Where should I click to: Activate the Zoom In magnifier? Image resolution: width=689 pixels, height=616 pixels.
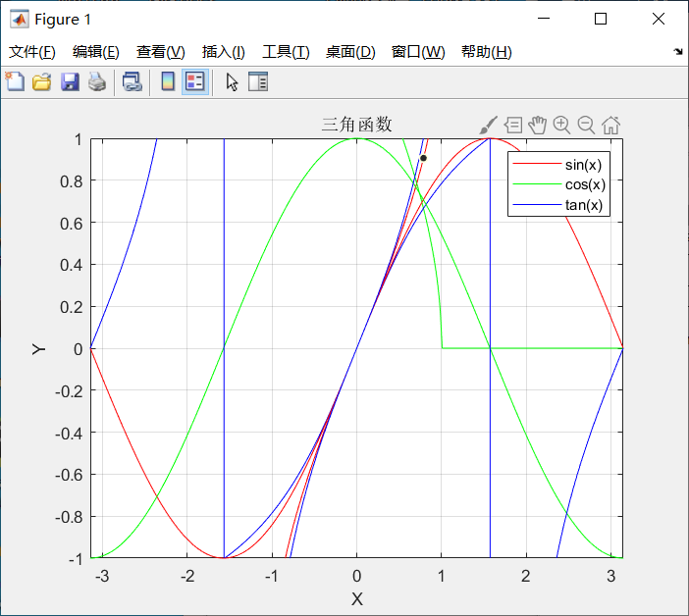pos(561,126)
